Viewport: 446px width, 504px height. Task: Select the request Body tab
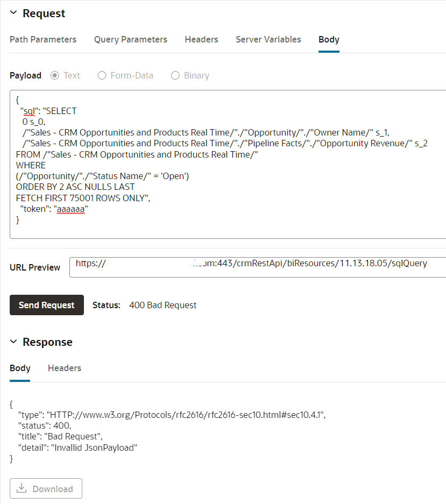pos(329,40)
